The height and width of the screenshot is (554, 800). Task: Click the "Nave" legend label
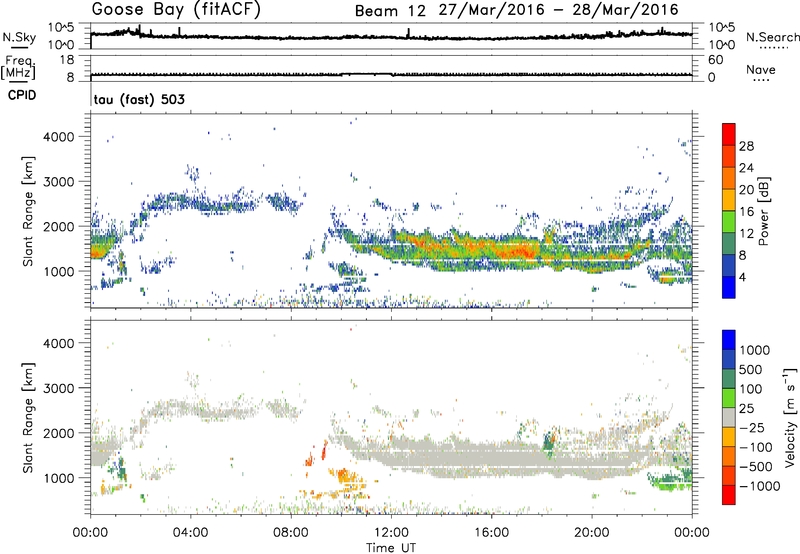pos(761,69)
